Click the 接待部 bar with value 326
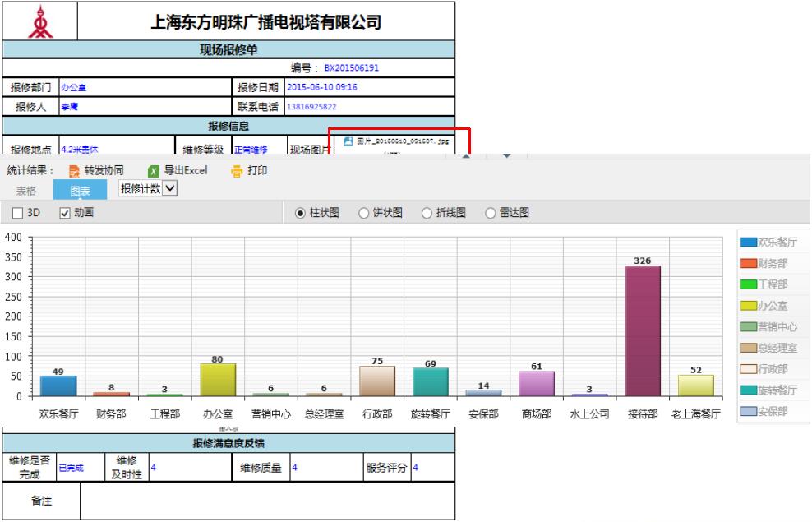This screenshot has height=522, width=812. (x=643, y=331)
